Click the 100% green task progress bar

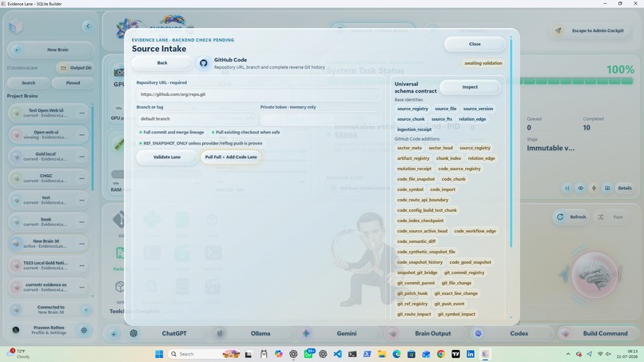click(x=577, y=82)
